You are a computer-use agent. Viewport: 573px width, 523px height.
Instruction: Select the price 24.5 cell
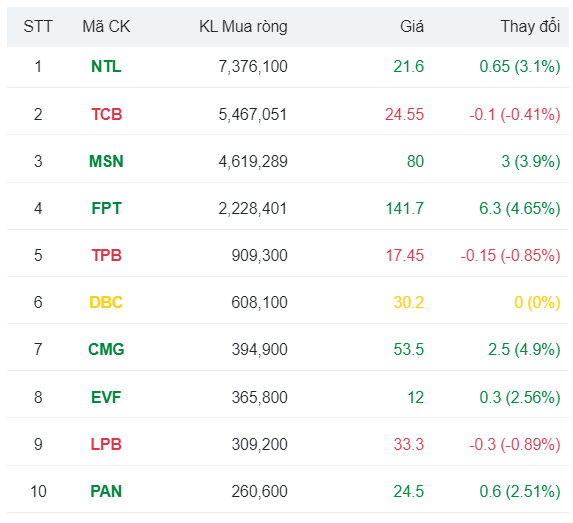pos(409,491)
